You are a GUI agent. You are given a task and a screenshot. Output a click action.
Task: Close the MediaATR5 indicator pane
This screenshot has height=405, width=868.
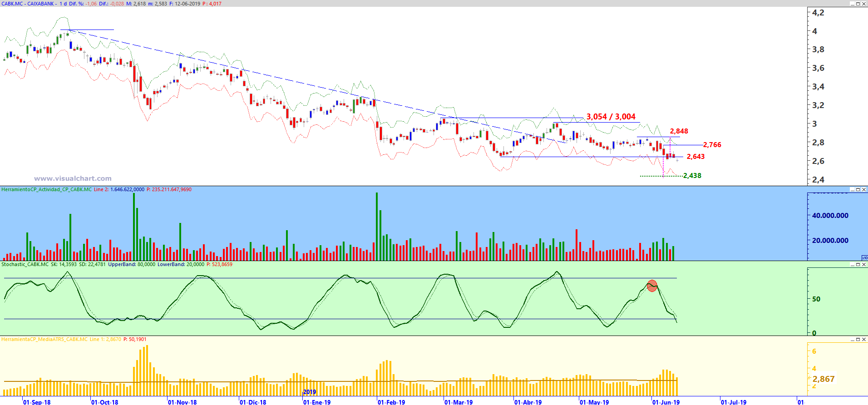click(x=864, y=339)
